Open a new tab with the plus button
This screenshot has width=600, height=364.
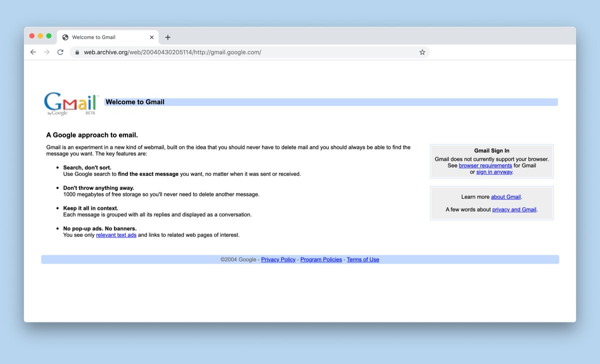pyautogui.click(x=167, y=37)
